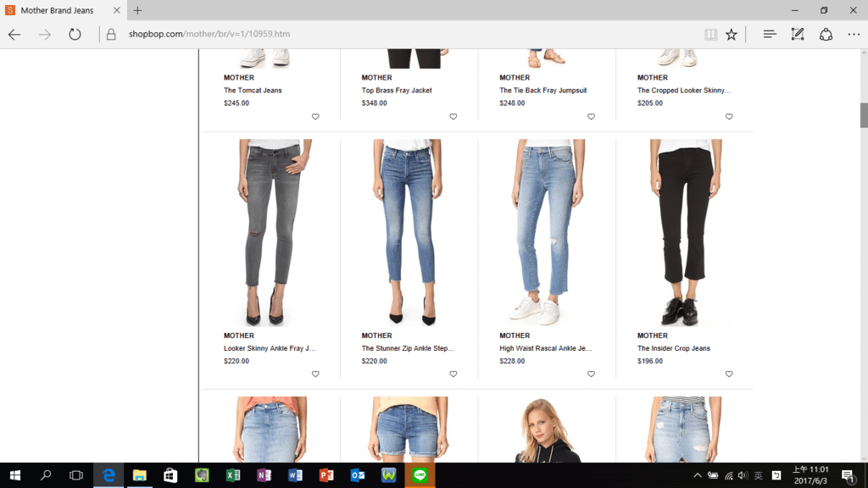Viewport: 868px width, 488px height.
Task: Open Looker Skinny Ankle Fray J... link
Action: pyautogui.click(x=270, y=348)
